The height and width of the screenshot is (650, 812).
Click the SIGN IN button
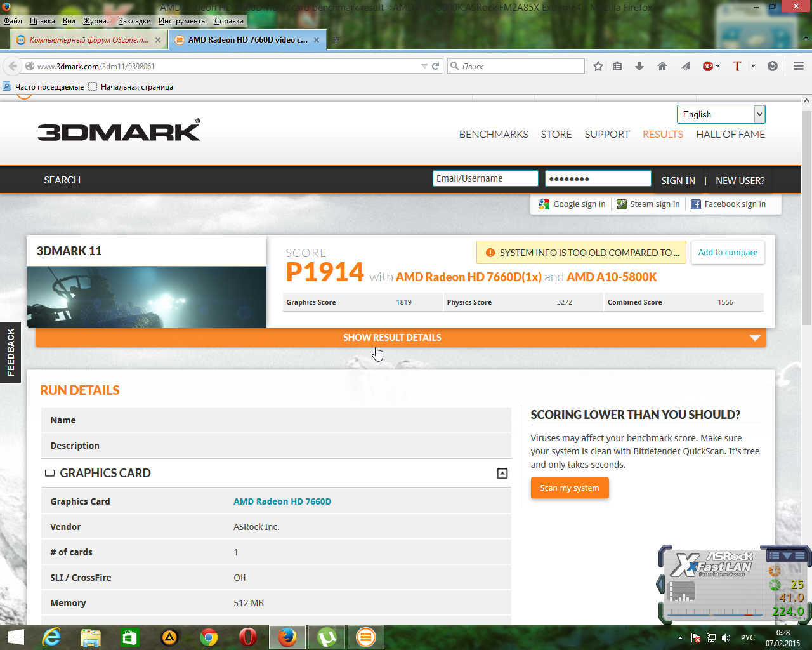pos(678,180)
